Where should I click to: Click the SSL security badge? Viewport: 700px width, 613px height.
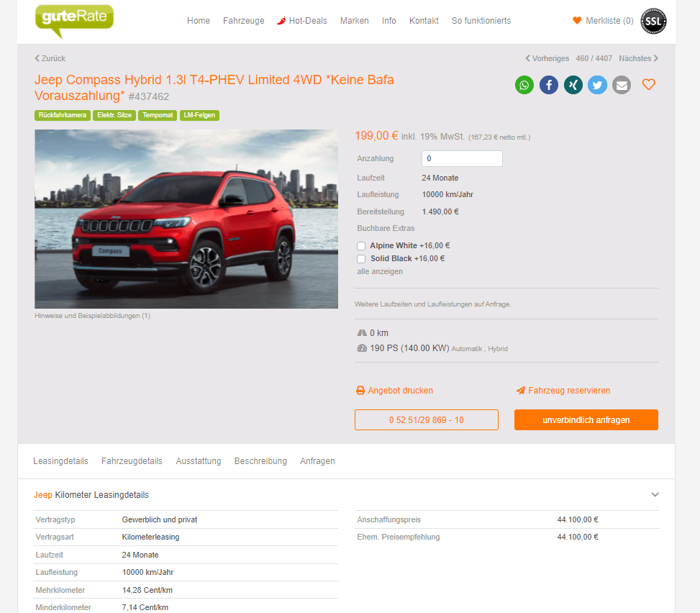[x=653, y=21]
